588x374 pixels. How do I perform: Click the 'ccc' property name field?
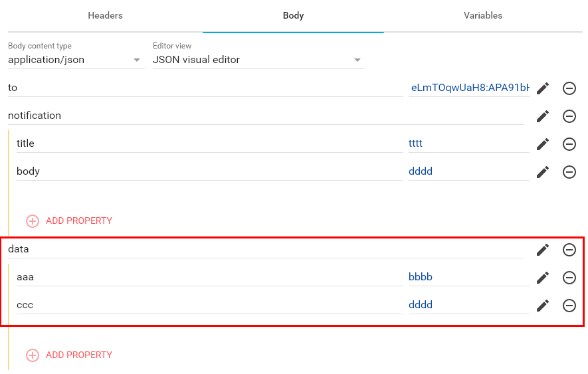click(x=210, y=305)
